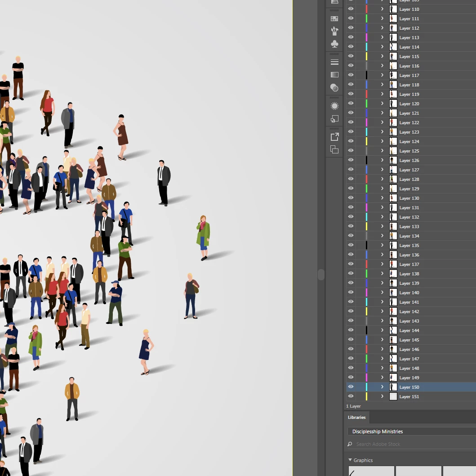Expand Layer 136 contents
The width and height of the screenshot is (476, 476).
pos(382,255)
